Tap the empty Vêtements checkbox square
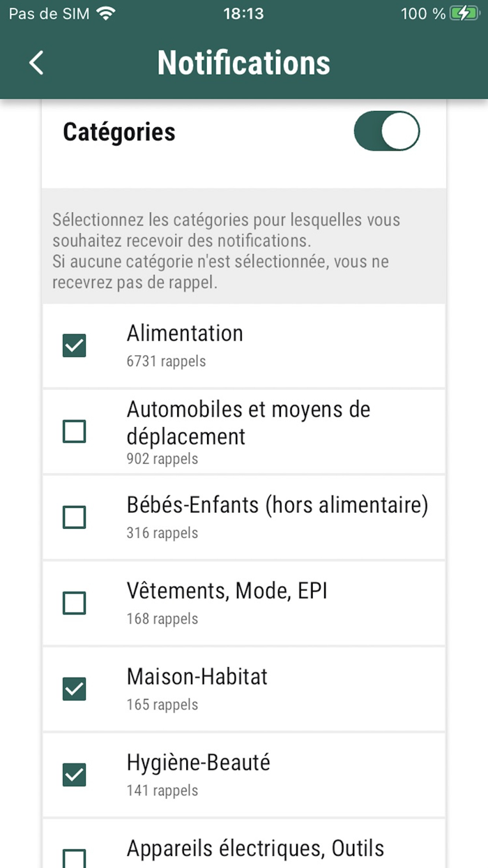488x868 pixels. [74, 603]
